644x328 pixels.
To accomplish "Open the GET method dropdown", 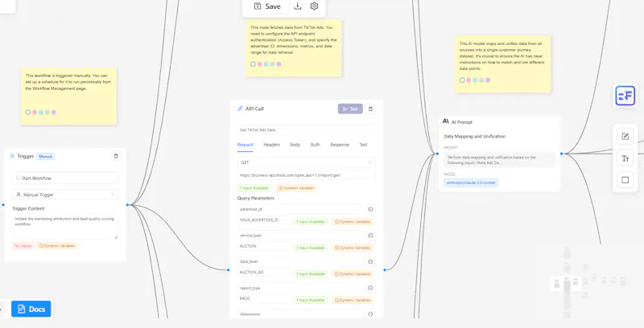I will click(306, 162).
